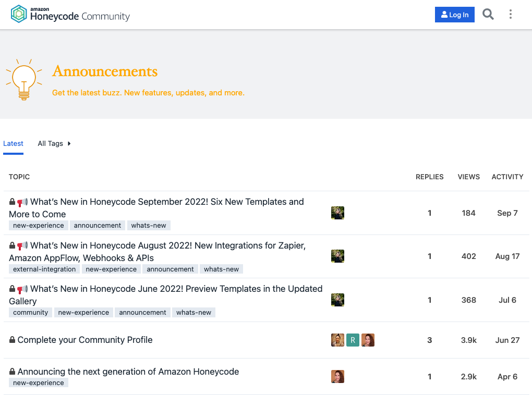
Task: Click the 2.9k views value
Action: click(468, 377)
